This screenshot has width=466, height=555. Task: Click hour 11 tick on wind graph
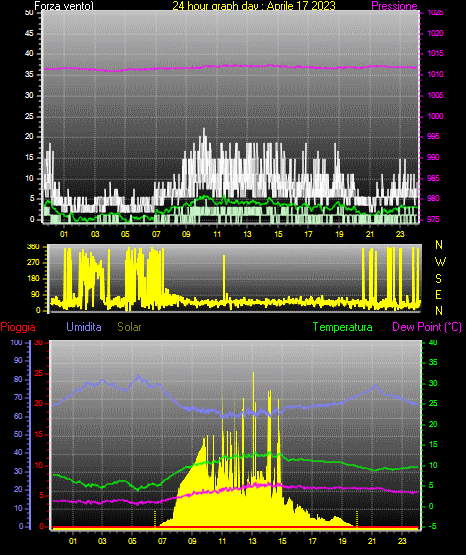[x=217, y=234]
